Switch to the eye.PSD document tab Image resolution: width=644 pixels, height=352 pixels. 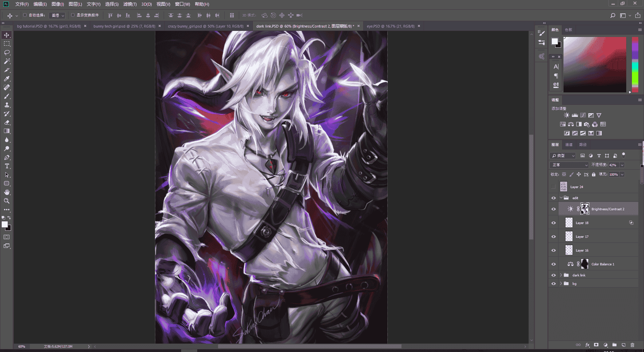(390, 26)
